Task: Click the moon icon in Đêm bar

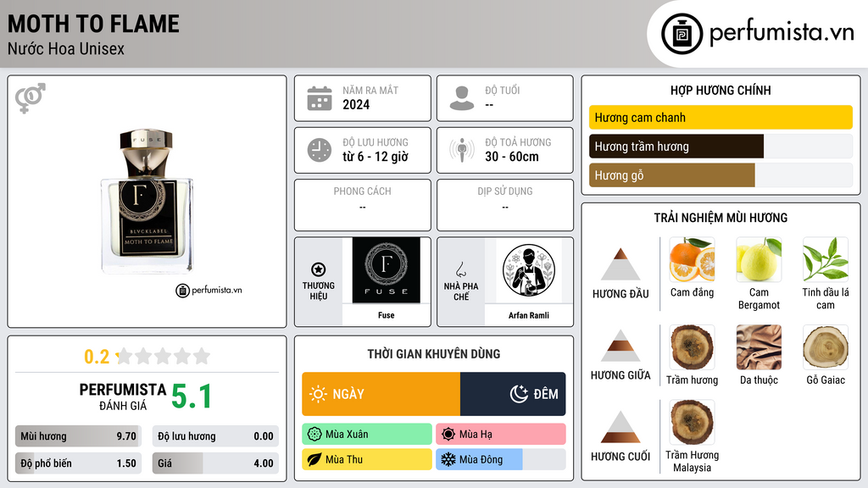Action: [519, 394]
